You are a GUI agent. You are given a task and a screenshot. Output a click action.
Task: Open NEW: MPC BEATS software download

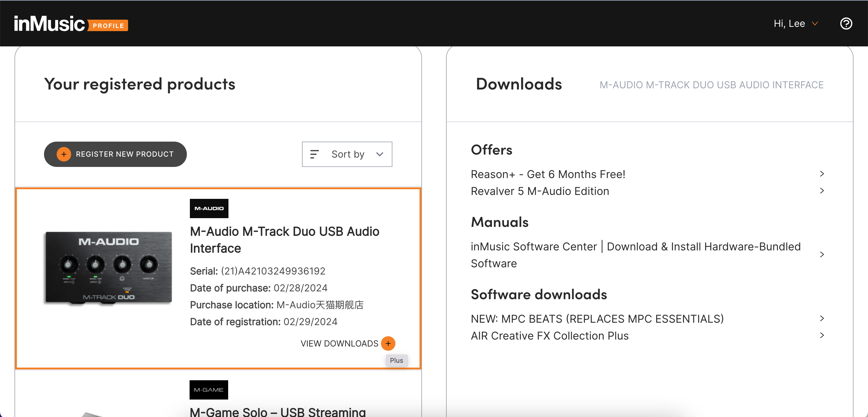point(597,319)
